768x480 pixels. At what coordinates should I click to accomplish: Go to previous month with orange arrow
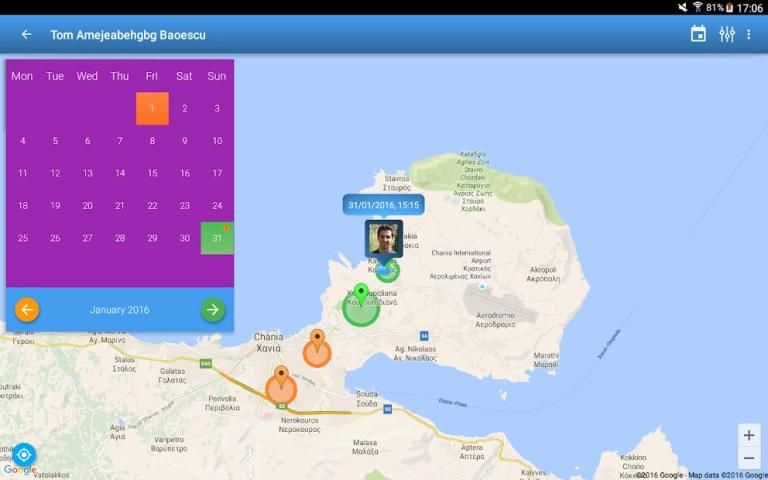(x=27, y=310)
